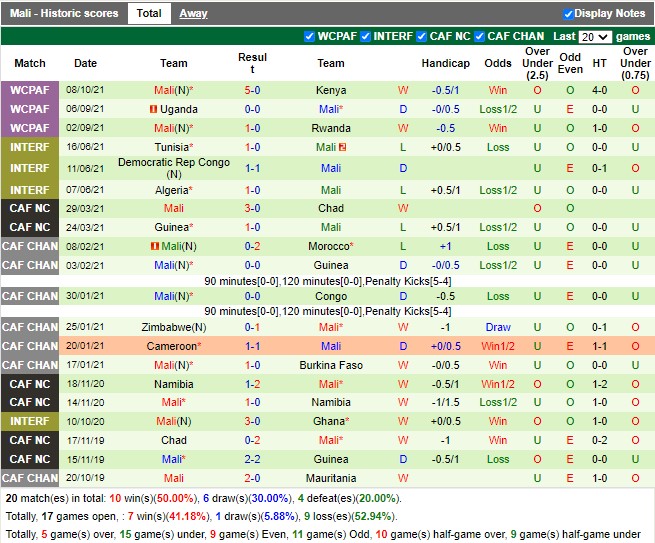Click the 3-0 score against Chad
This screenshot has width=655, height=543.
click(x=253, y=208)
